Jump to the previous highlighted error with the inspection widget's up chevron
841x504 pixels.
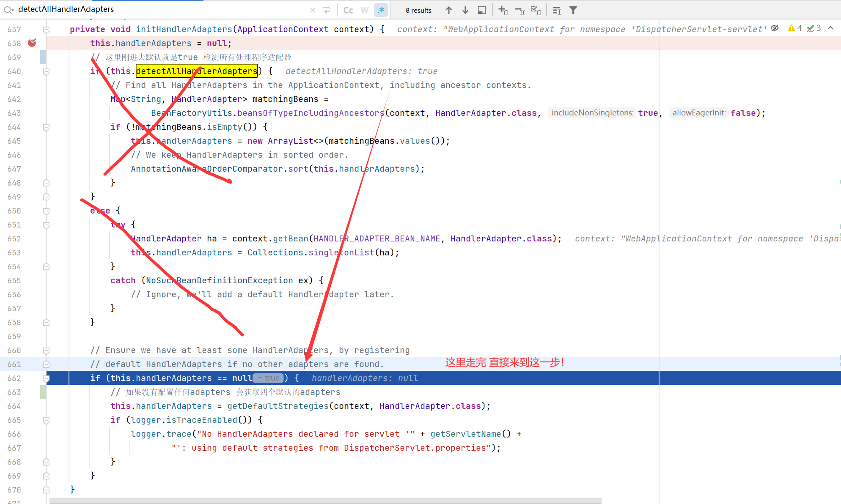click(x=830, y=28)
